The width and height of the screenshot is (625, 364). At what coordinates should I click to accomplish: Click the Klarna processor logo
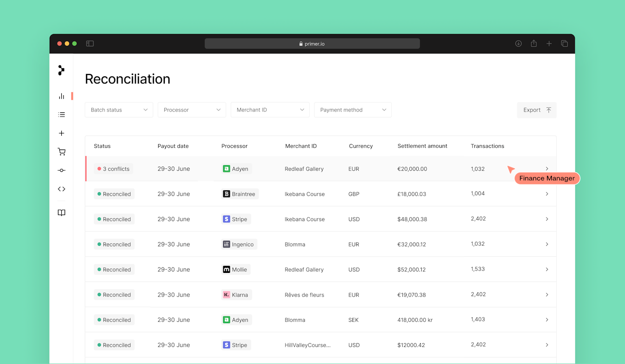pos(227,295)
